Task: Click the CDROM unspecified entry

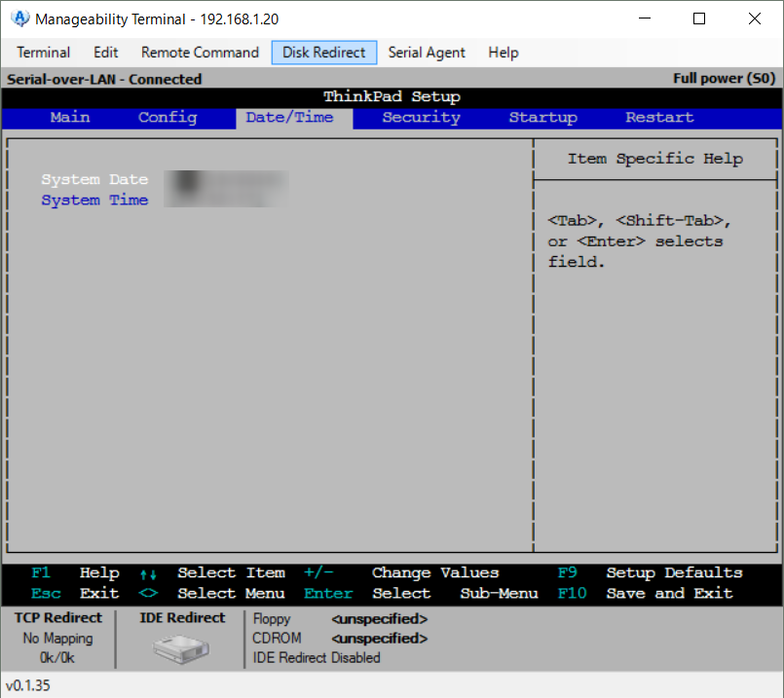Action: (x=379, y=639)
